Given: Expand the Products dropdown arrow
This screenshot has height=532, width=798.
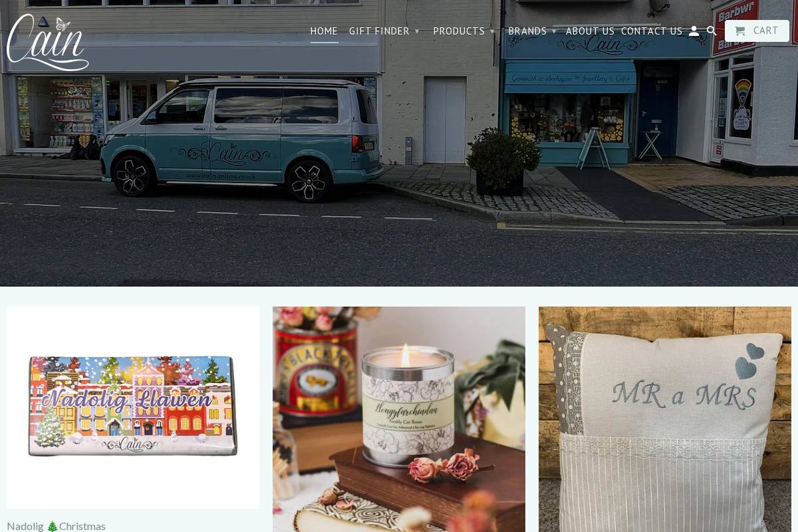Looking at the screenshot, I should point(492,31).
